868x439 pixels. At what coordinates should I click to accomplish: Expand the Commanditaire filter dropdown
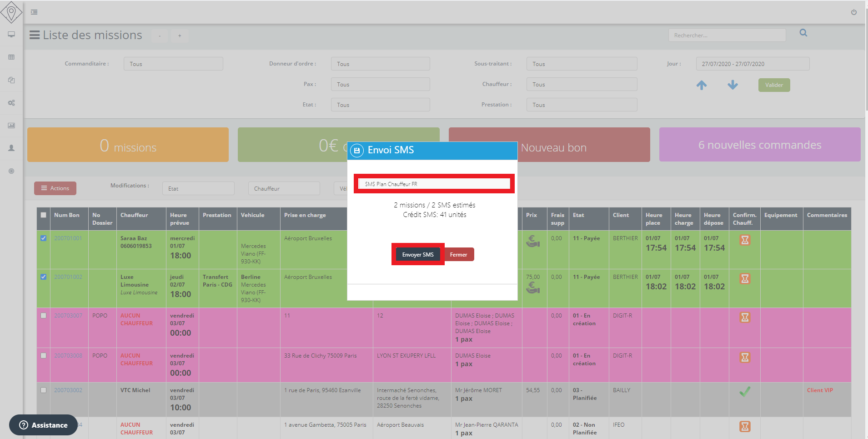pos(173,64)
